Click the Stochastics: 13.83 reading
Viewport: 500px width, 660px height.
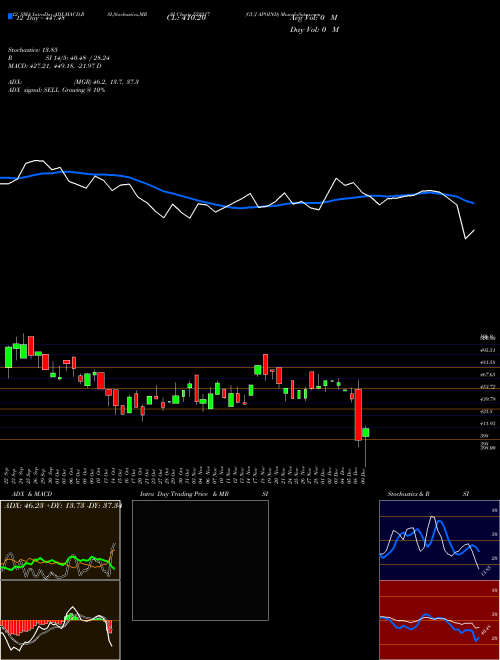click(32, 50)
